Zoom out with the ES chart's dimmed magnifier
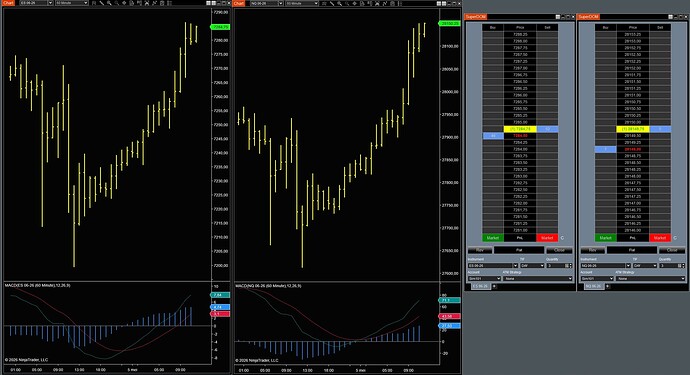This screenshot has width=690, height=375. (x=117, y=3)
